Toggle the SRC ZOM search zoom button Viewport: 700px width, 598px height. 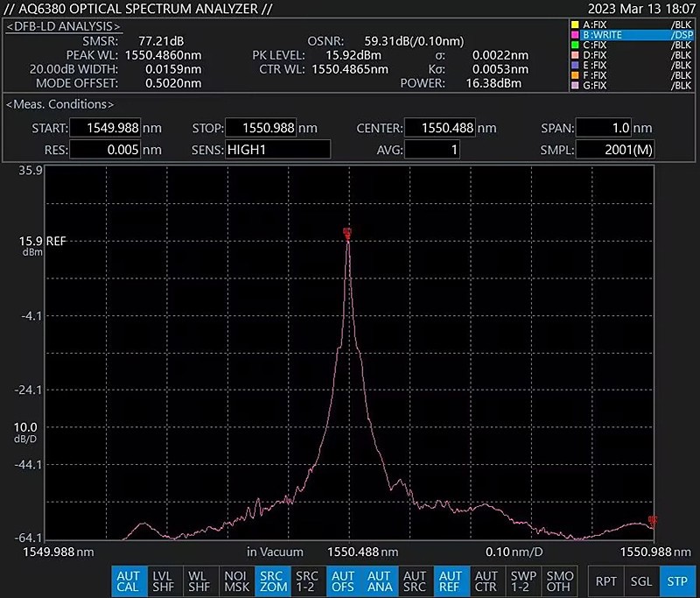[270, 580]
